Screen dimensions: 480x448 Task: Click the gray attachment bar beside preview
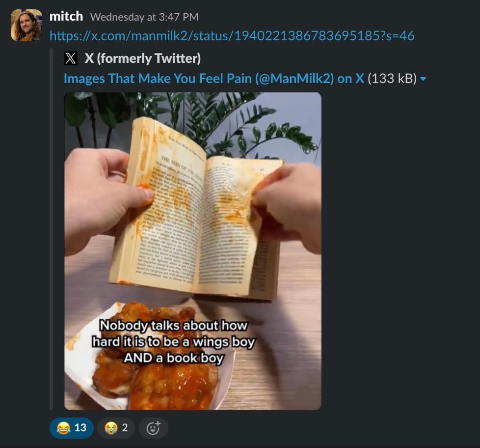pyautogui.click(x=52, y=229)
